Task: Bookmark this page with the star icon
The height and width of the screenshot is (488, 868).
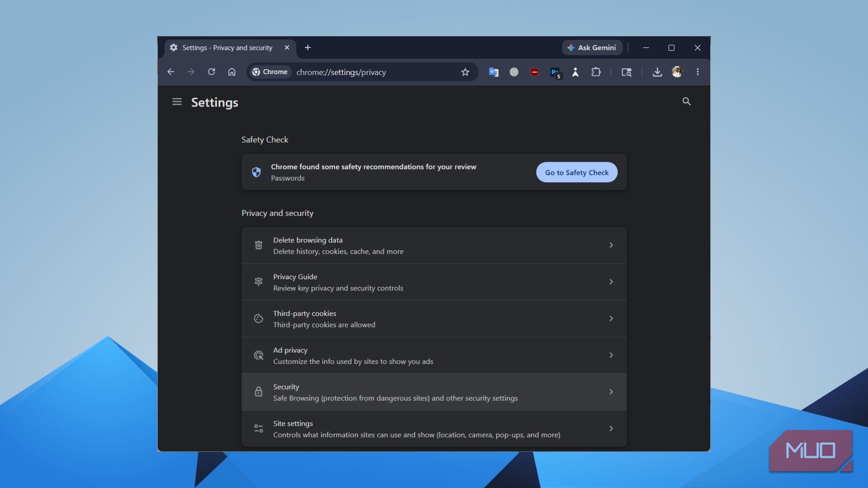Action: pos(465,72)
